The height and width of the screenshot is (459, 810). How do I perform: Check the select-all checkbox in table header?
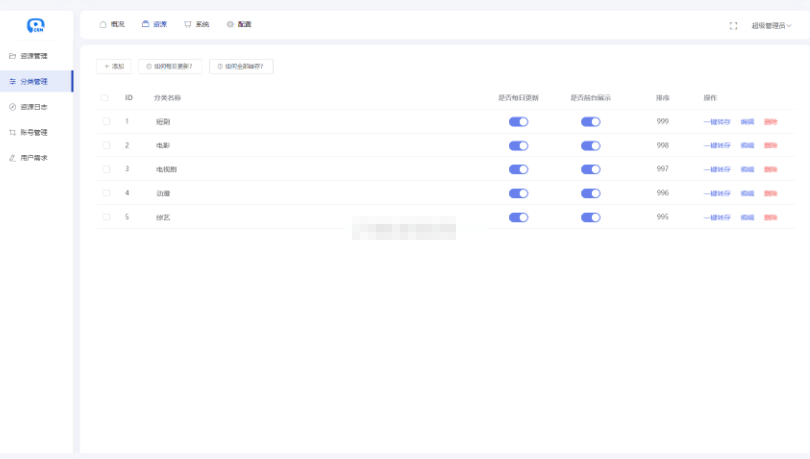click(105, 98)
